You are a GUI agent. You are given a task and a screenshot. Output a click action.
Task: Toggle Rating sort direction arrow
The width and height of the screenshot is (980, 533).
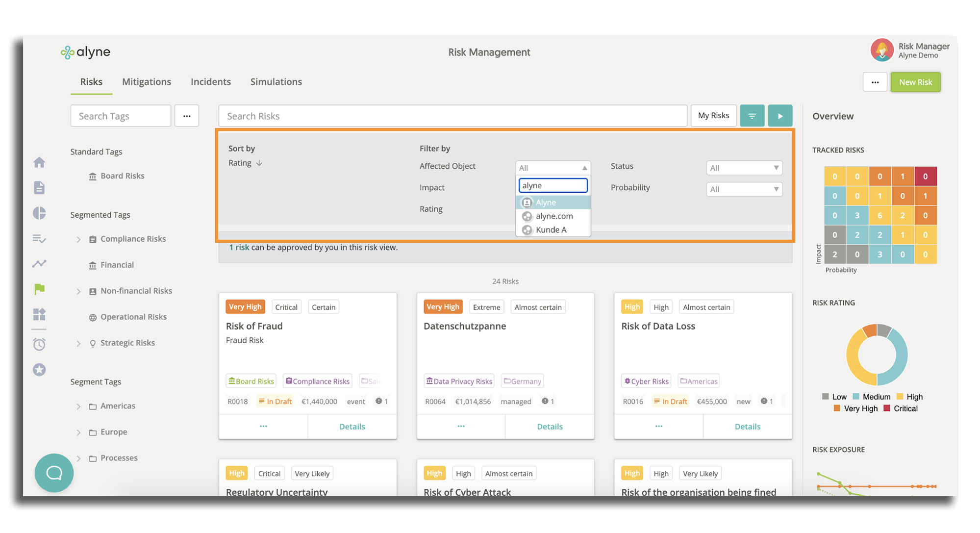click(259, 163)
